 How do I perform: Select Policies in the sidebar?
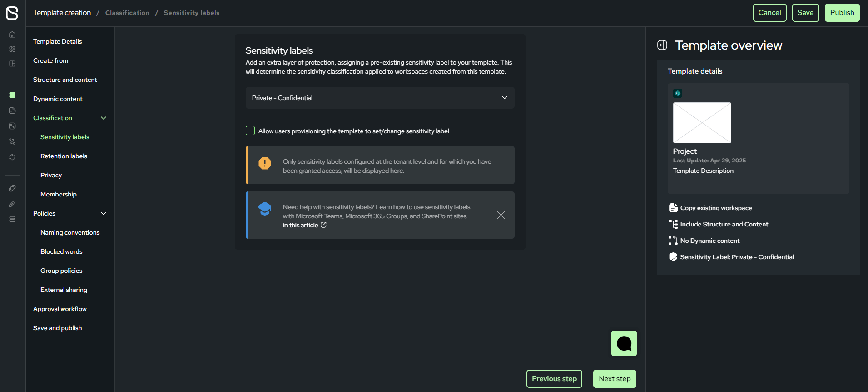click(44, 213)
